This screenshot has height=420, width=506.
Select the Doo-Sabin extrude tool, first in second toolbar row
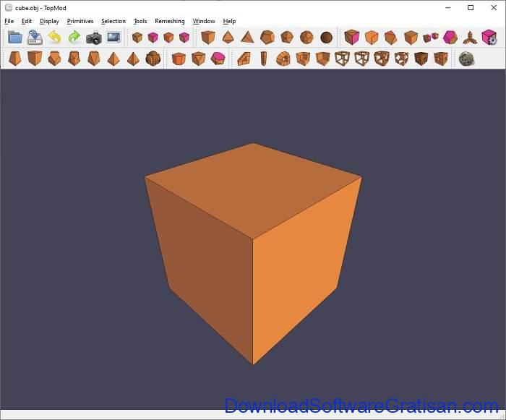(x=15, y=59)
